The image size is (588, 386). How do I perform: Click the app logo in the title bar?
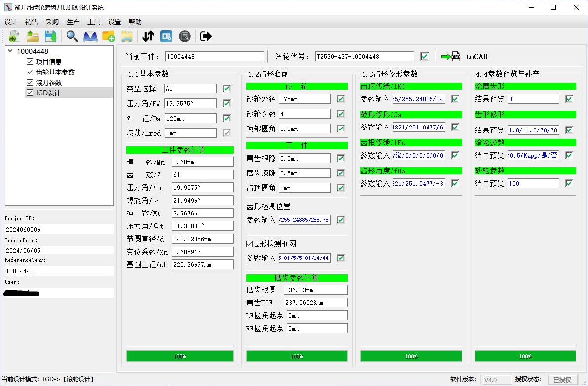(x=8, y=7)
